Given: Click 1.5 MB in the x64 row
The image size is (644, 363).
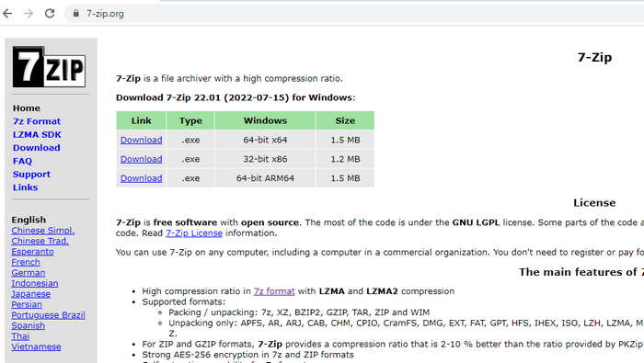Looking at the screenshot, I should tap(345, 140).
